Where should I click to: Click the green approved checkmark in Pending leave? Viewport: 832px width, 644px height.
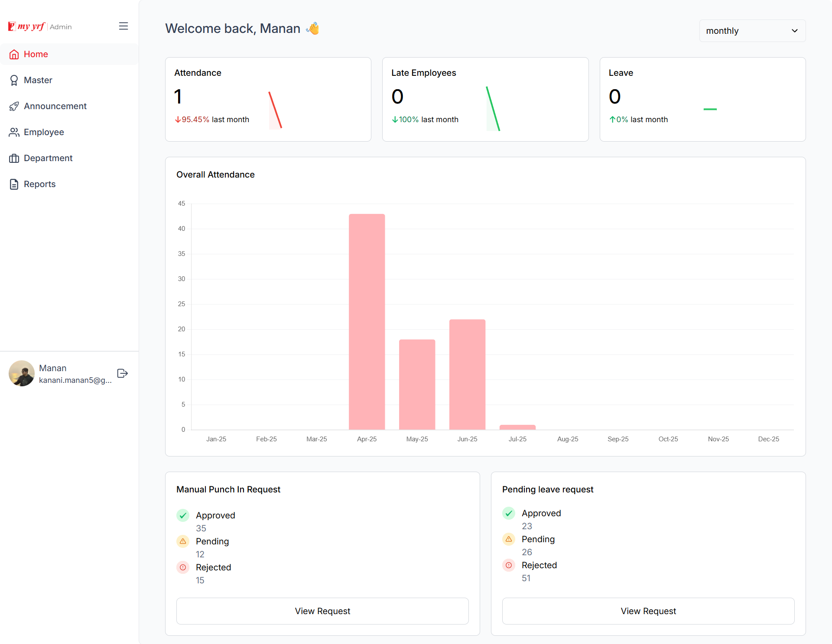point(509,513)
